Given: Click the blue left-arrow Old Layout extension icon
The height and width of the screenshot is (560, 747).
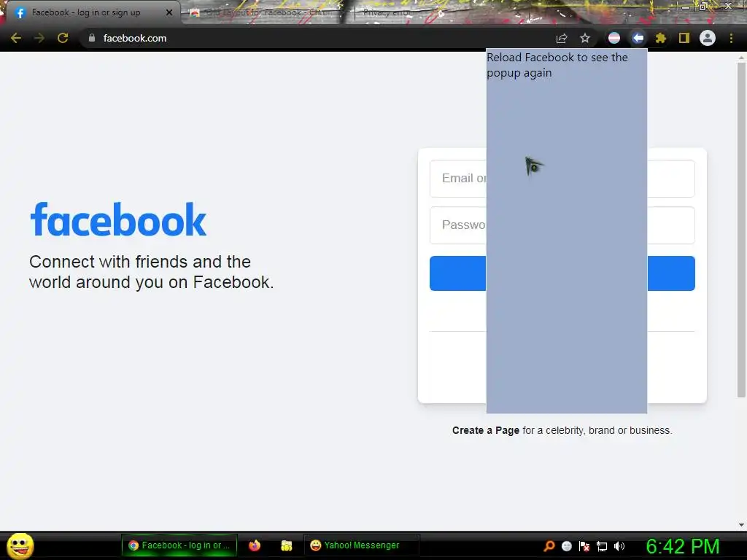Looking at the screenshot, I should (x=638, y=38).
